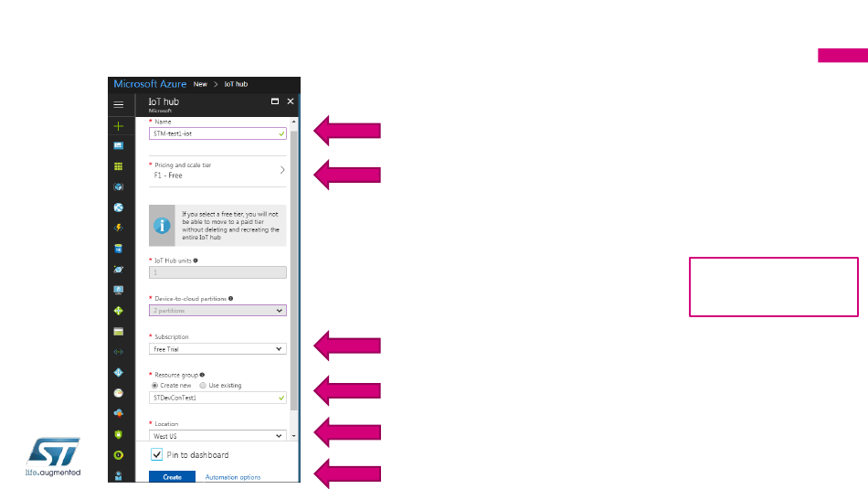Select the Use existing radio button
This screenshot has height=489, width=868.
pyautogui.click(x=203, y=386)
